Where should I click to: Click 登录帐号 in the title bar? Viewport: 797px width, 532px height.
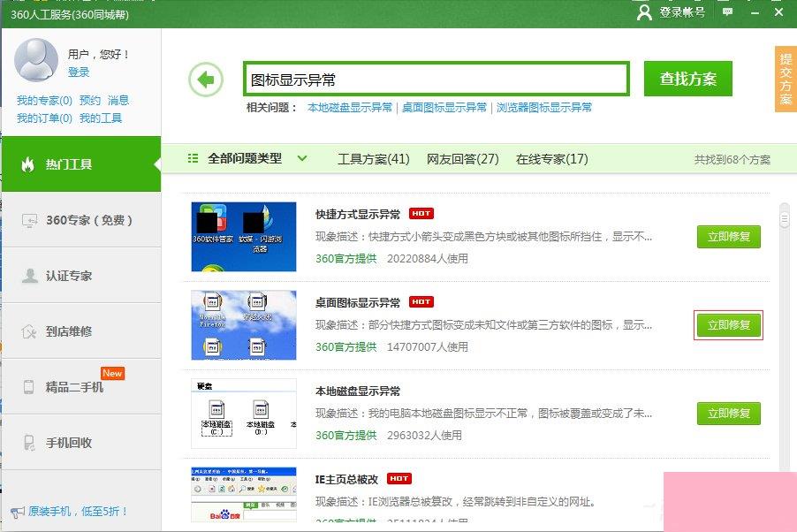coord(682,12)
